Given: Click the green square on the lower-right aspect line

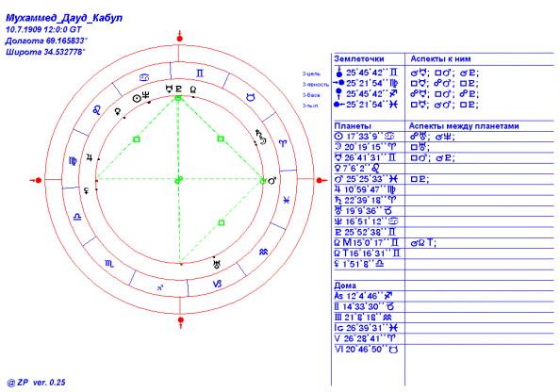Looking at the screenshot, I should coord(221,222).
